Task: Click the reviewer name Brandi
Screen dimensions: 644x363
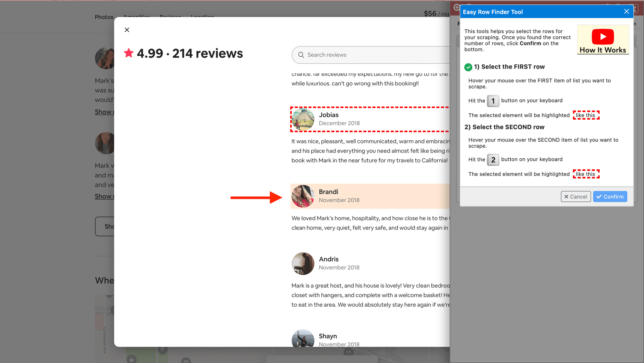Action: click(x=328, y=192)
